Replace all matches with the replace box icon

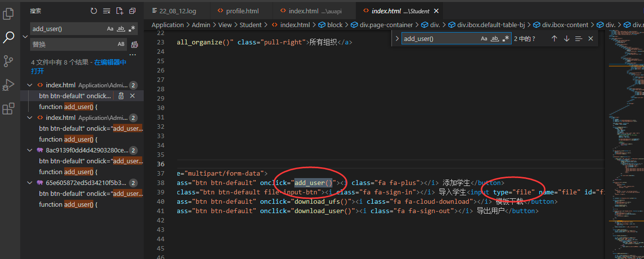tap(134, 44)
